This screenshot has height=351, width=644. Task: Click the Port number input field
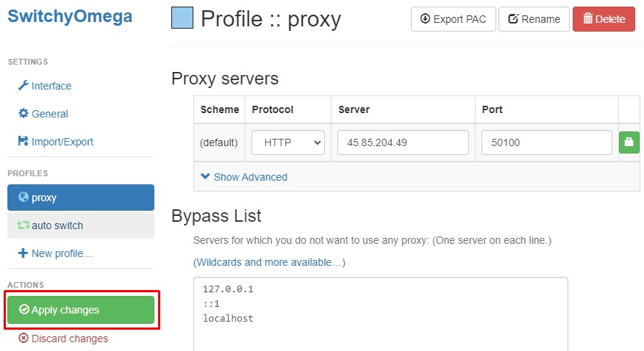coord(546,142)
